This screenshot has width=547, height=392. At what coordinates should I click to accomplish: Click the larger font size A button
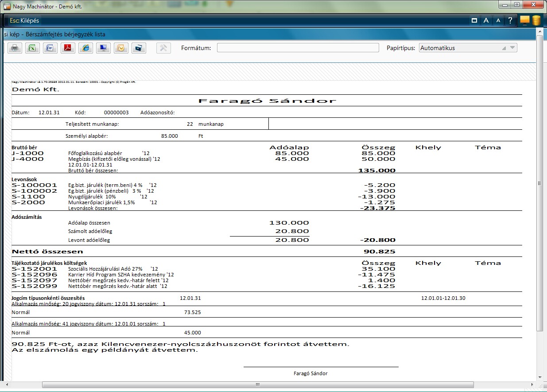(x=486, y=20)
